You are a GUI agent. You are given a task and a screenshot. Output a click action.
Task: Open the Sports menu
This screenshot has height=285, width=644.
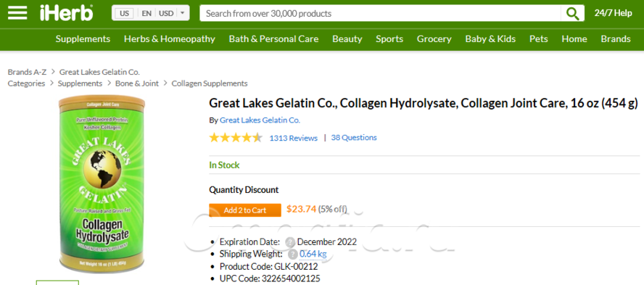click(389, 39)
